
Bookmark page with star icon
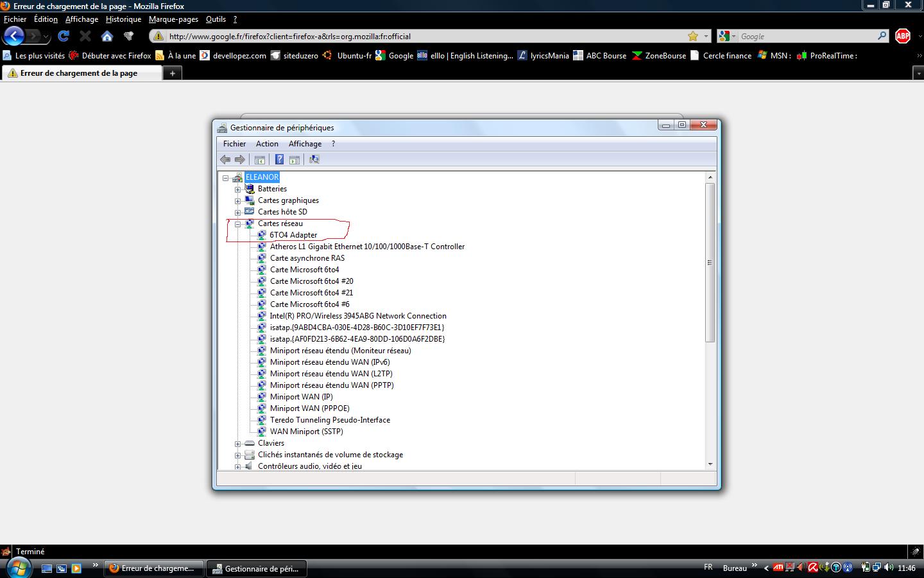693,36
